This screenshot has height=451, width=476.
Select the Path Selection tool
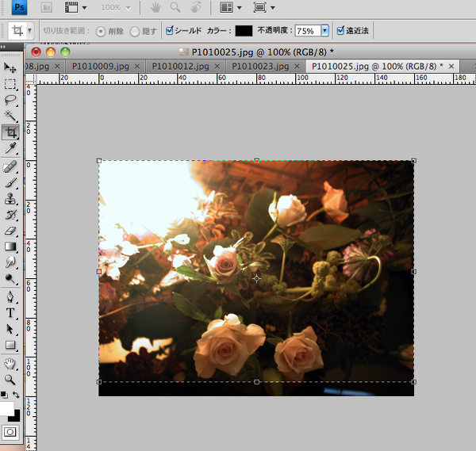[10, 329]
